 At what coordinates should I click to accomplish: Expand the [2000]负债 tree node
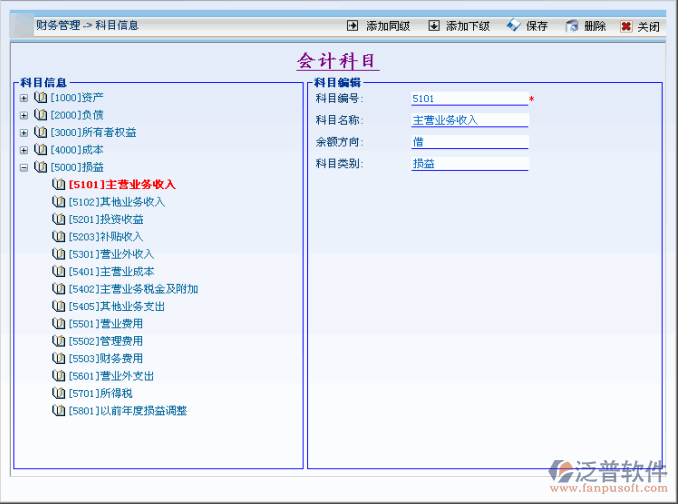pos(24,115)
